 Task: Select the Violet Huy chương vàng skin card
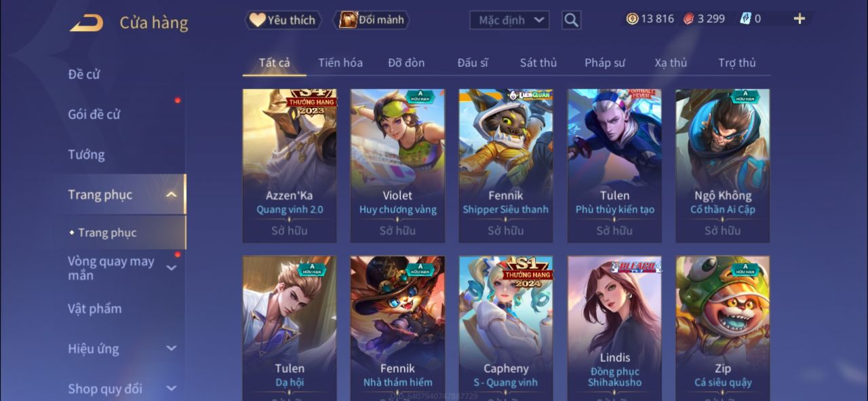tap(397, 166)
